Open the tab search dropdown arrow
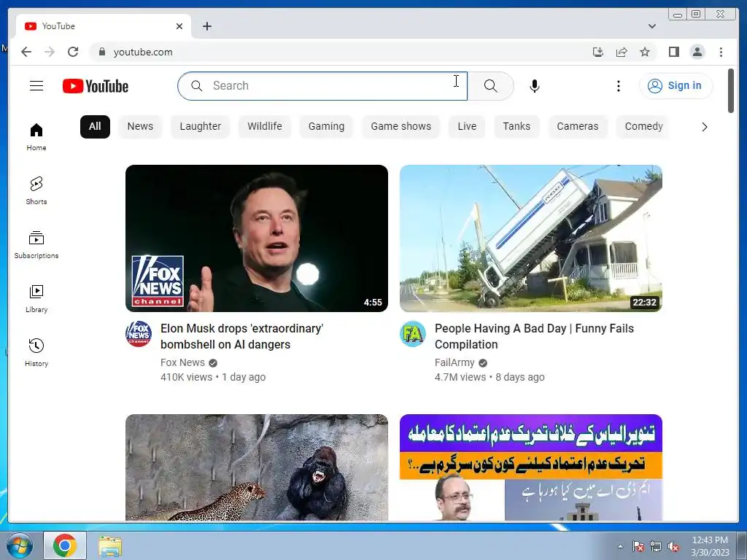Image resolution: width=747 pixels, height=560 pixels. coord(651,26)
